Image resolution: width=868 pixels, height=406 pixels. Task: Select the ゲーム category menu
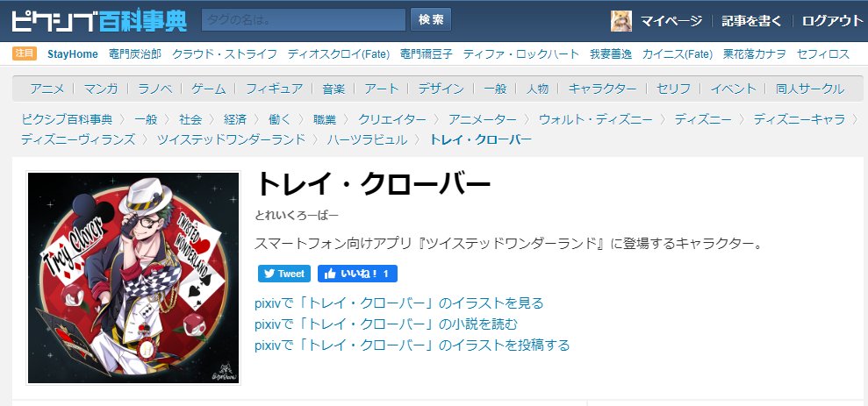209,89
